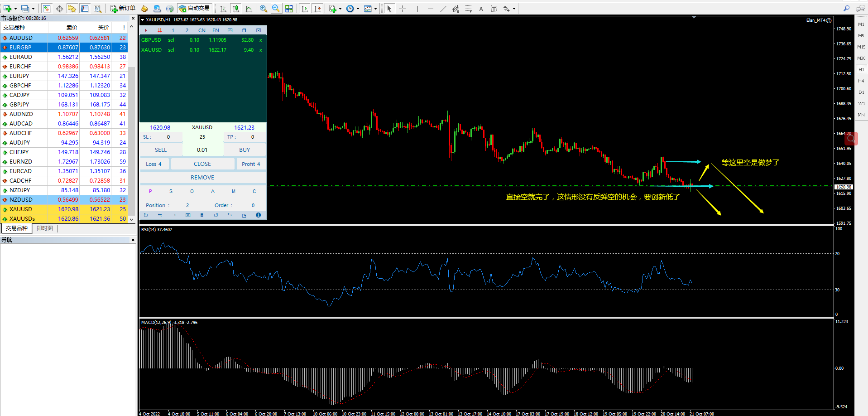Toggle chart auto scroll button
The height and width of the screenshot is (416, 868).
305,9
